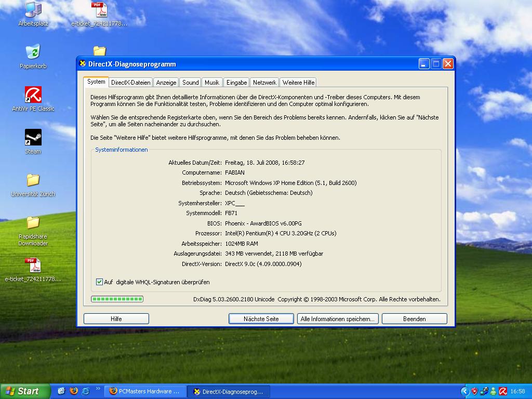Click the 343 MB verwendet Auslagerungsdatei value

click(274, 254)
